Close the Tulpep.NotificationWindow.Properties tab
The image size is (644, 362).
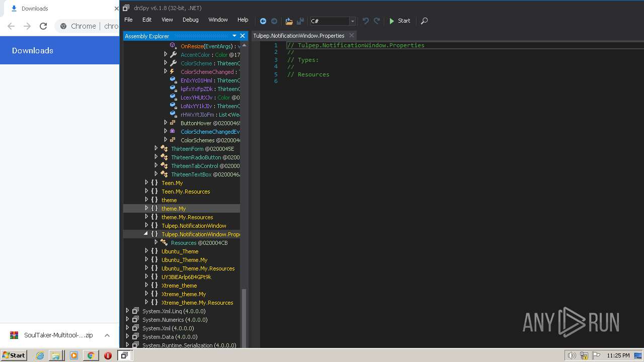(x=352, y=35)
